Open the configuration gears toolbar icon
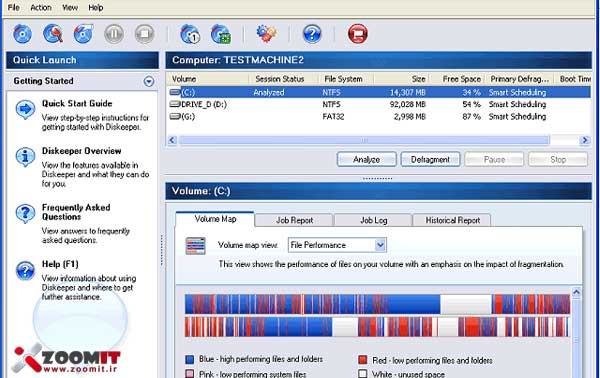 (x=266, y=34)
